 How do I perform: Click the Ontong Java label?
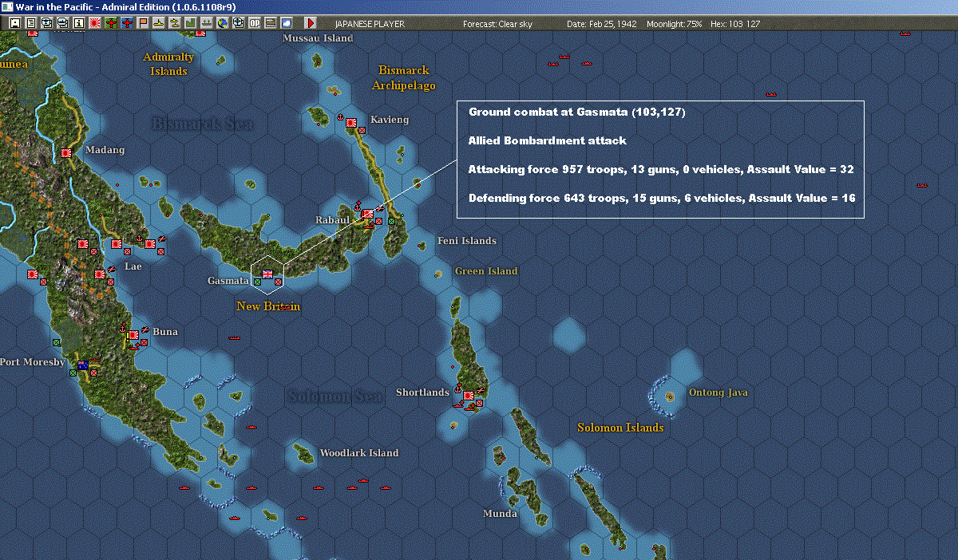[x=718, y=392]
